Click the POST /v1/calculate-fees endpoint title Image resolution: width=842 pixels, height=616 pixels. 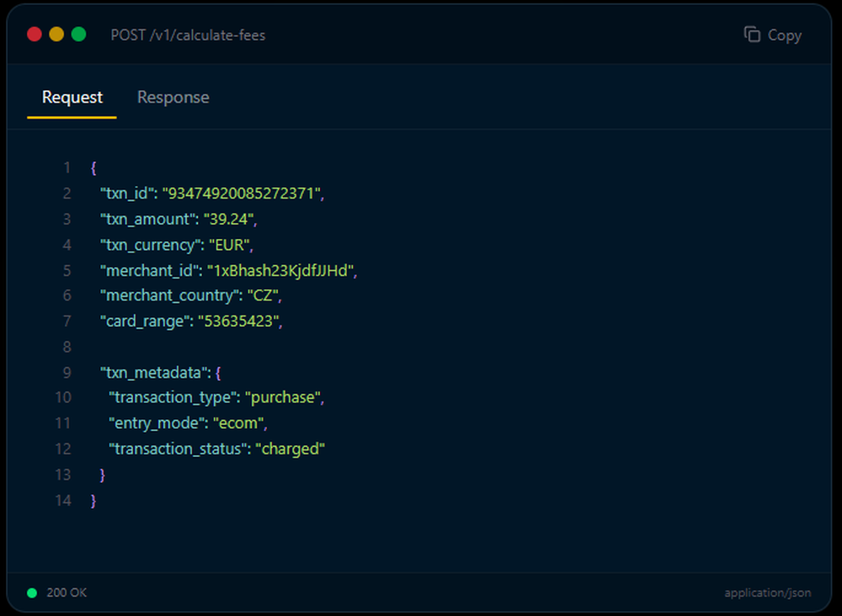pos(188,35)
